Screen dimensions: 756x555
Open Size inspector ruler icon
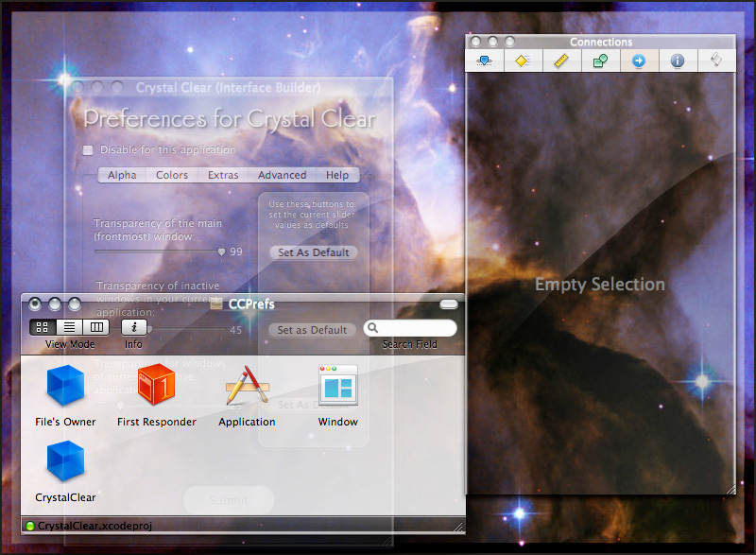coord(561,61)
